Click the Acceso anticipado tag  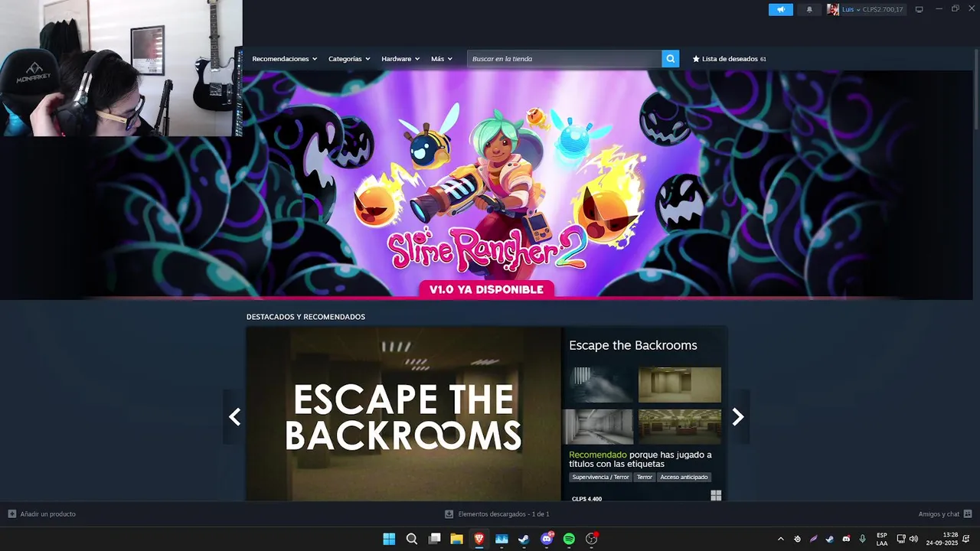coord(684,477)
